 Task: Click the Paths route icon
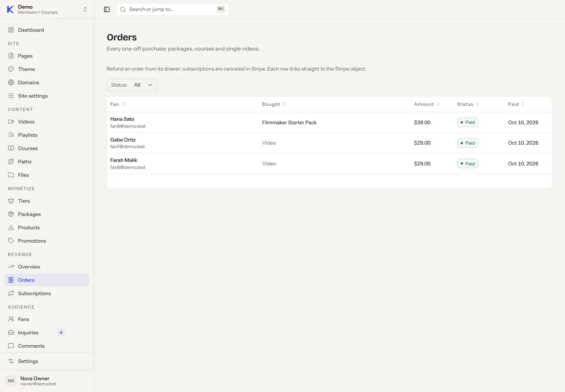coord(11,162)
